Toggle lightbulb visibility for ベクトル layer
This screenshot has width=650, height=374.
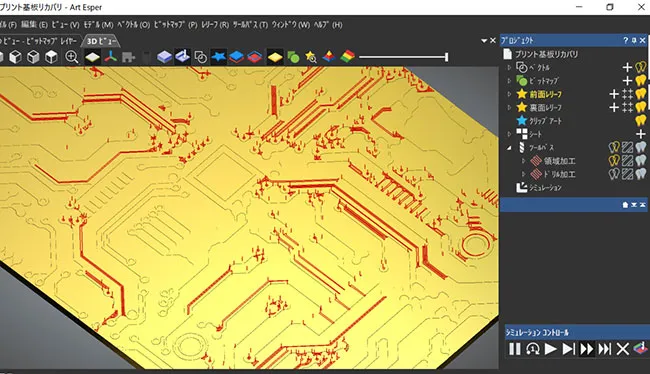pyautogui.click(x=641, y=67)
